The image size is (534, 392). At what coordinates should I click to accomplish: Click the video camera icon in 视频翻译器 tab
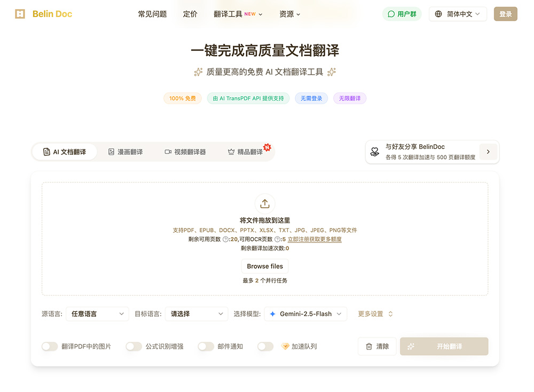tap(168, 152)
